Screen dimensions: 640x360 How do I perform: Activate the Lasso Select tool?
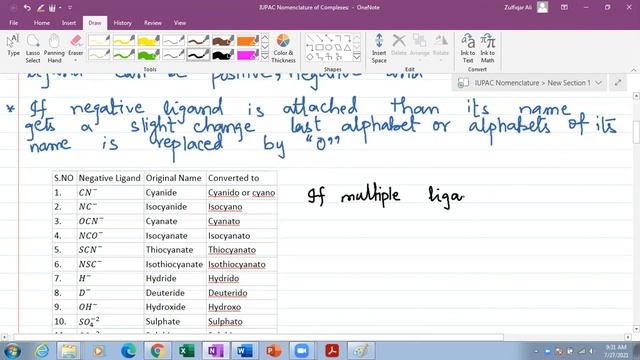33,49
